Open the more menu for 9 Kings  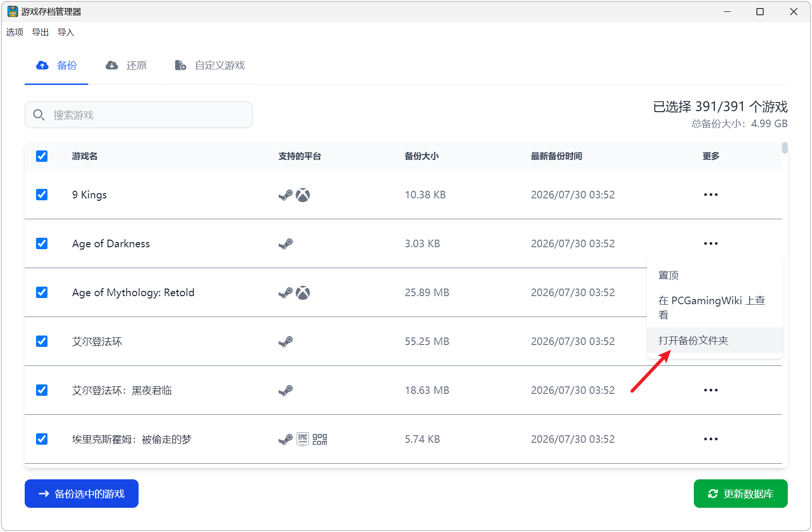(x=711, y=195)
